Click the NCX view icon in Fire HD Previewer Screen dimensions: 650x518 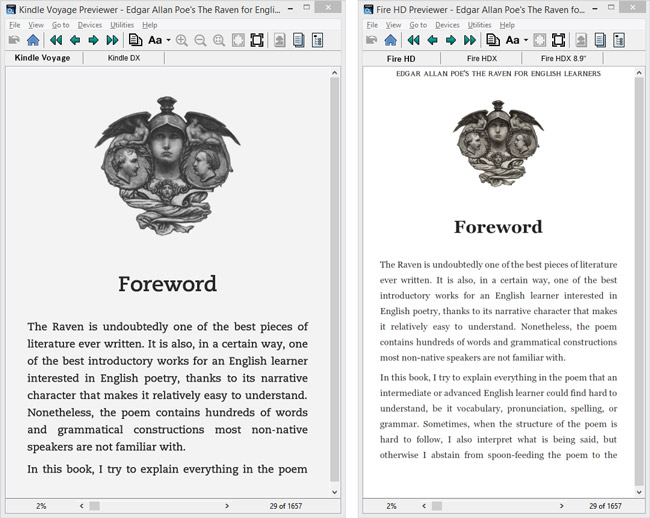619,40
